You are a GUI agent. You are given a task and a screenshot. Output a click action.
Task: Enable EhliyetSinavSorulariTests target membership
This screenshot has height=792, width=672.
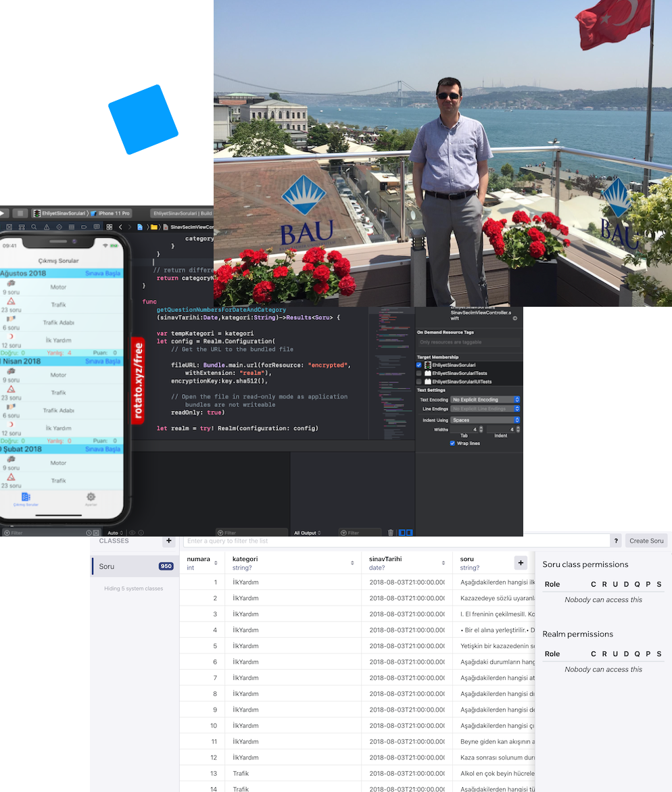(419, 373)
